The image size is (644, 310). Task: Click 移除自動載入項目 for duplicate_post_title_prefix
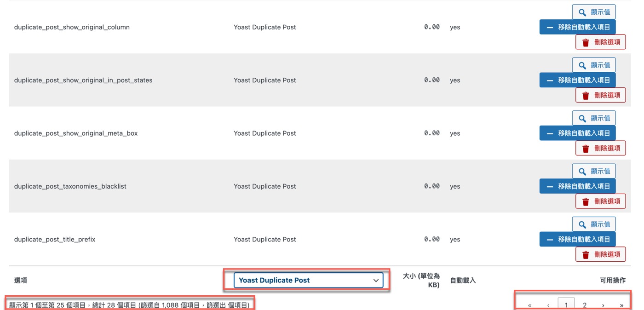(578, 239)
